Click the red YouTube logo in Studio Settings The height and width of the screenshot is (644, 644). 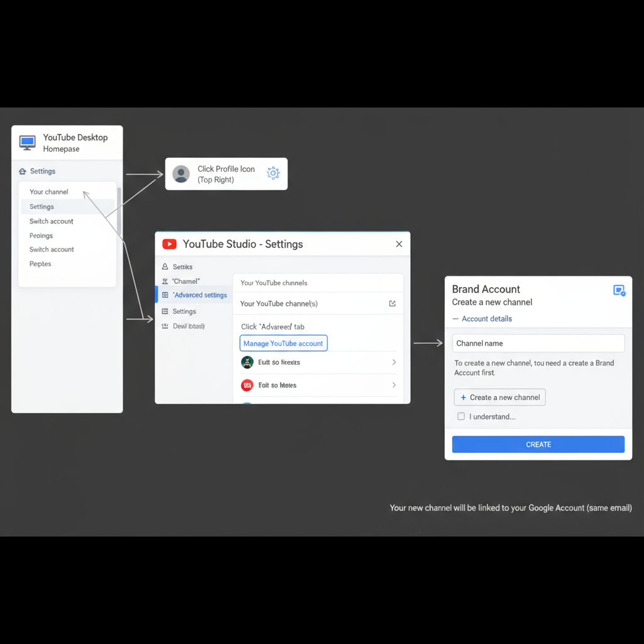click(x=169, y=244)
